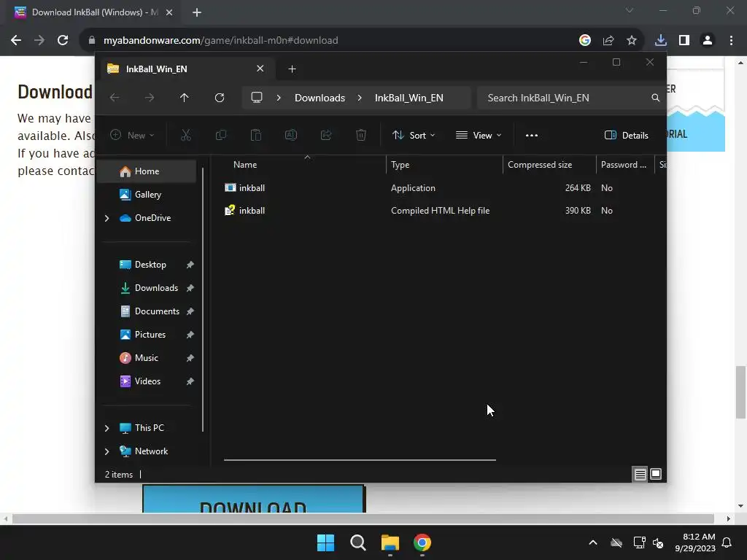
Task: Click chevron after Downloads in breadcrumb
Action: point(360,98)
